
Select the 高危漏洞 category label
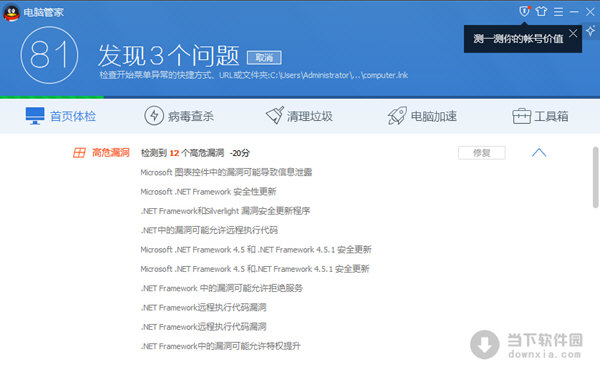[x=111, y=153]
